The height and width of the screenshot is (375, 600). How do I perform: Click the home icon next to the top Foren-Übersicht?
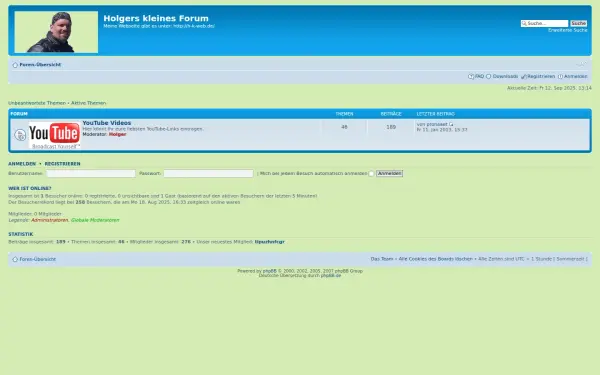coord(15,65)
